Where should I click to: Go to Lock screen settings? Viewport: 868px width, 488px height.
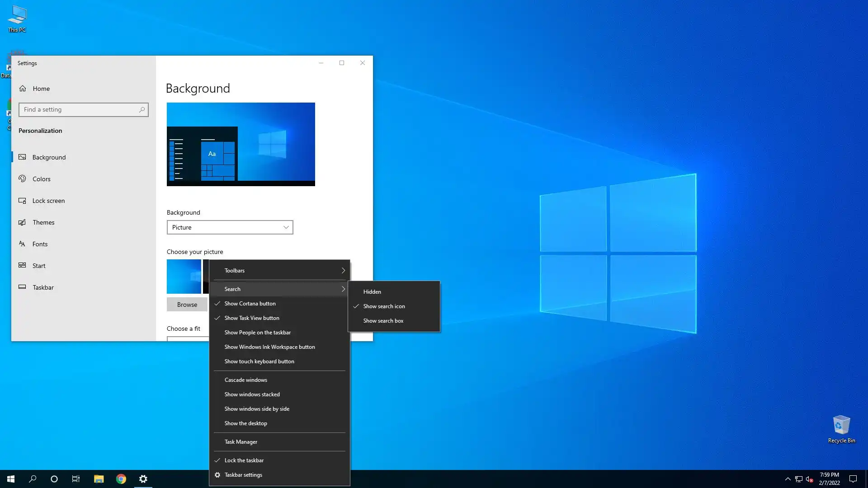[48, 201]
